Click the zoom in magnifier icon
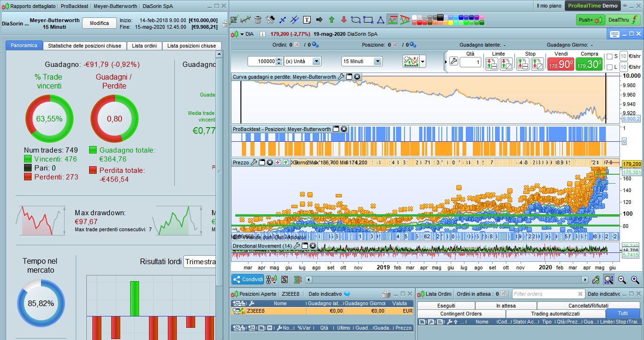The image size is (644, 340). pos(635,280)
